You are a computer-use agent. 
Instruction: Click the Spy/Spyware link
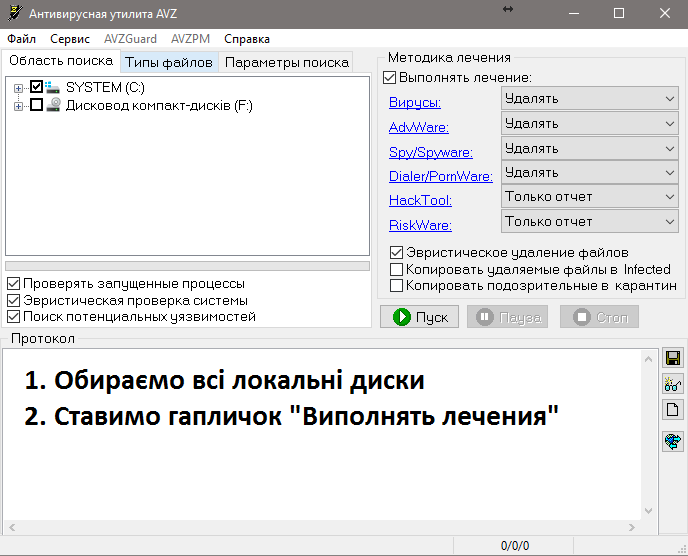(x=430, y=152)
